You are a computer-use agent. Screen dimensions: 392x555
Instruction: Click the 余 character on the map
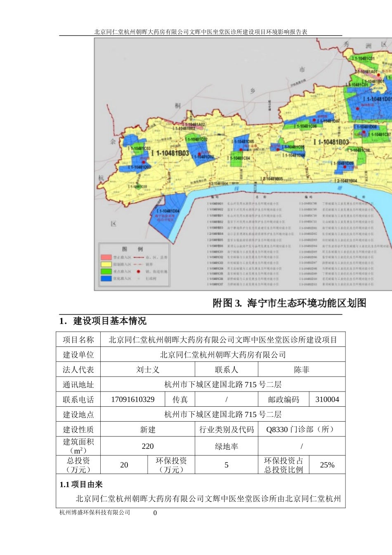coord(113,141)
